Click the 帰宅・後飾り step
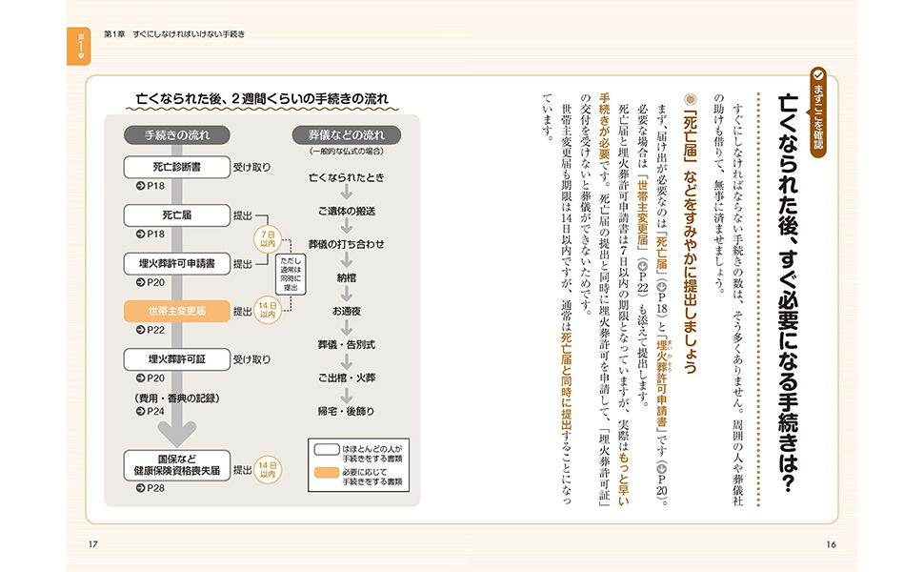The width and height of the screenshot is (924, 572). (347, 411)
